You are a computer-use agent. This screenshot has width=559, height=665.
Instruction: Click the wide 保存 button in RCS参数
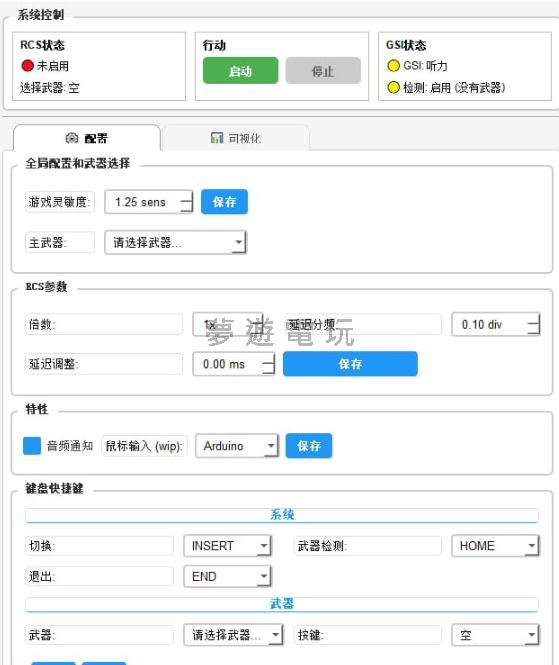(350, 363)
